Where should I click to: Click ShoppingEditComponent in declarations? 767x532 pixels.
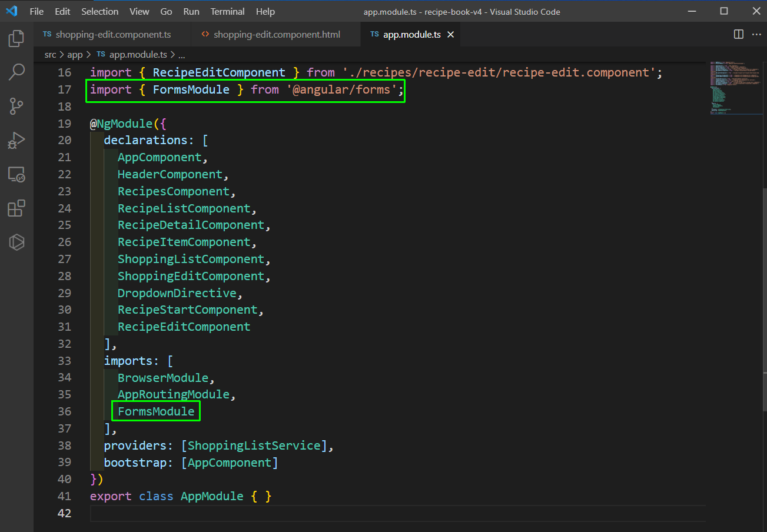tap(191, 276)
